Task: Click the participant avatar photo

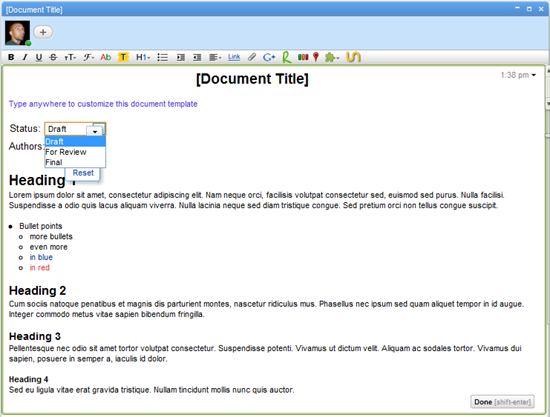Action: [18, 33]
